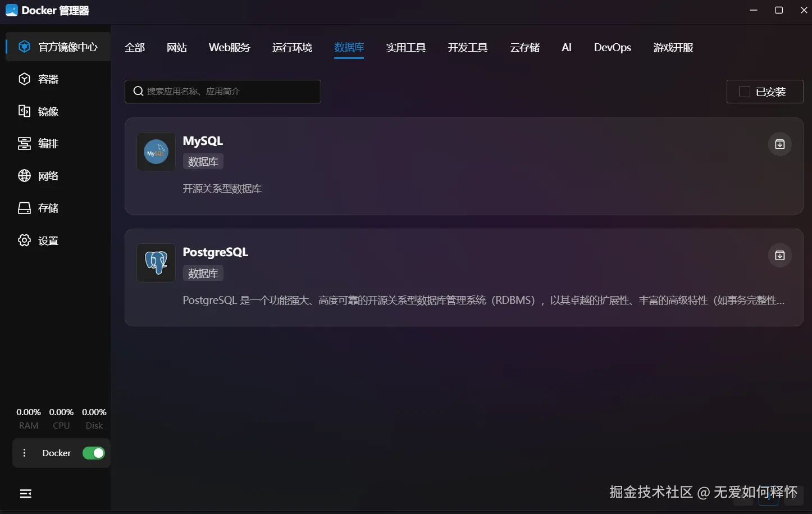Click the install icon on PostgreSQL card
This screenshot has width=812, height=514.
780,256
